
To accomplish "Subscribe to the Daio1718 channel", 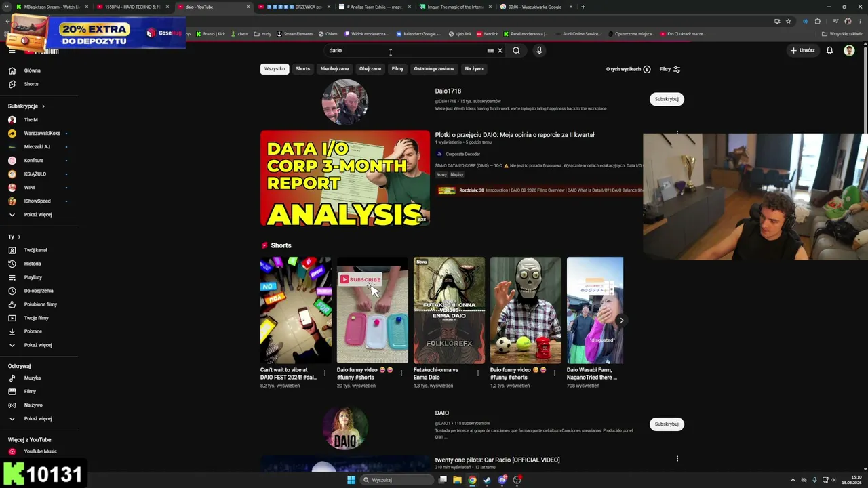I will coord(667,99).
